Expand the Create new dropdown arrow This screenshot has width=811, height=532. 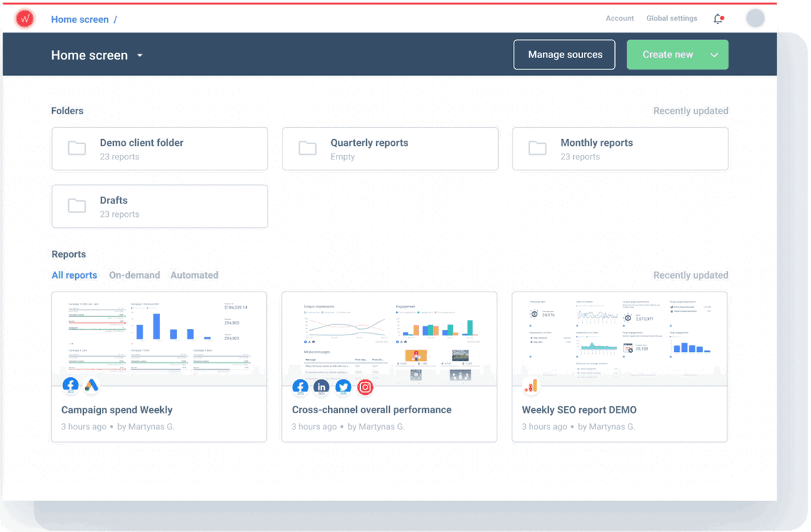(x=713, y=54)
